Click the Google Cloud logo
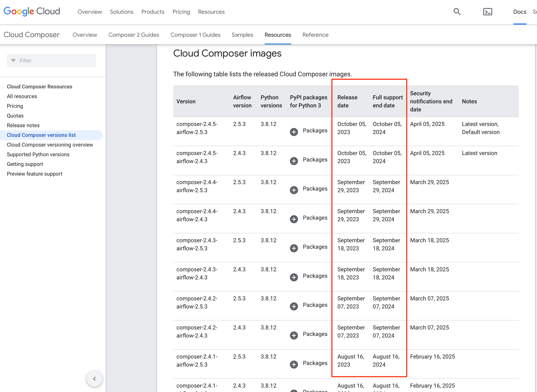The height and width of the screenshot is (392, 537). click(32, 11)
